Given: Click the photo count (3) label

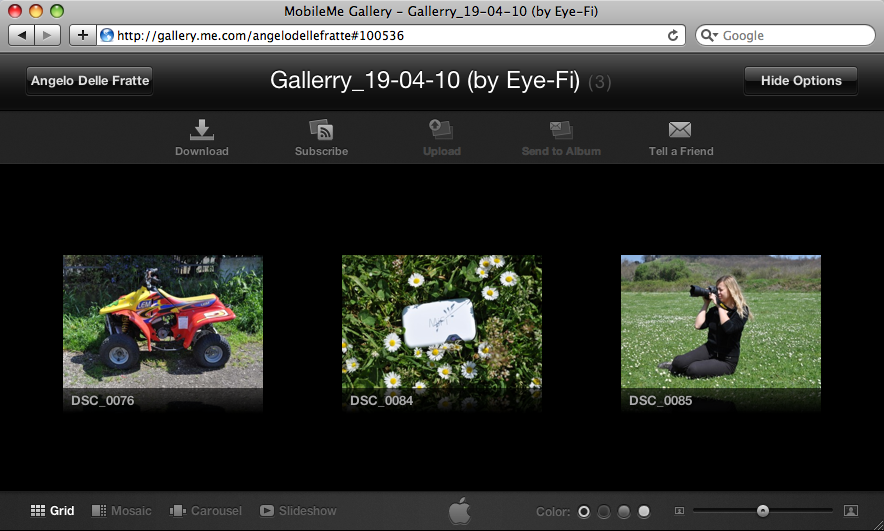Looking at the screenshot, I should [600, 82].
